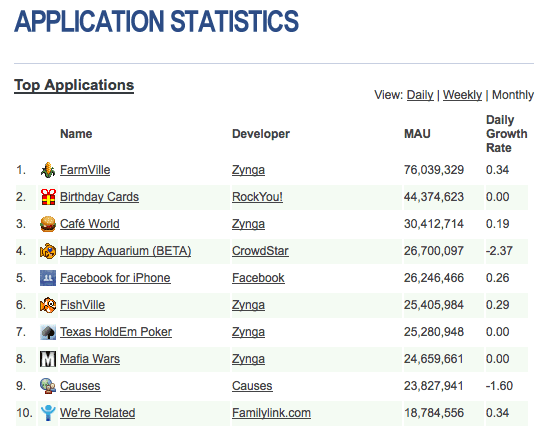The width and height of the screenshot is (545, 435).
Task: Open Zynga developer link in Café World row
Action: [249, 224]
